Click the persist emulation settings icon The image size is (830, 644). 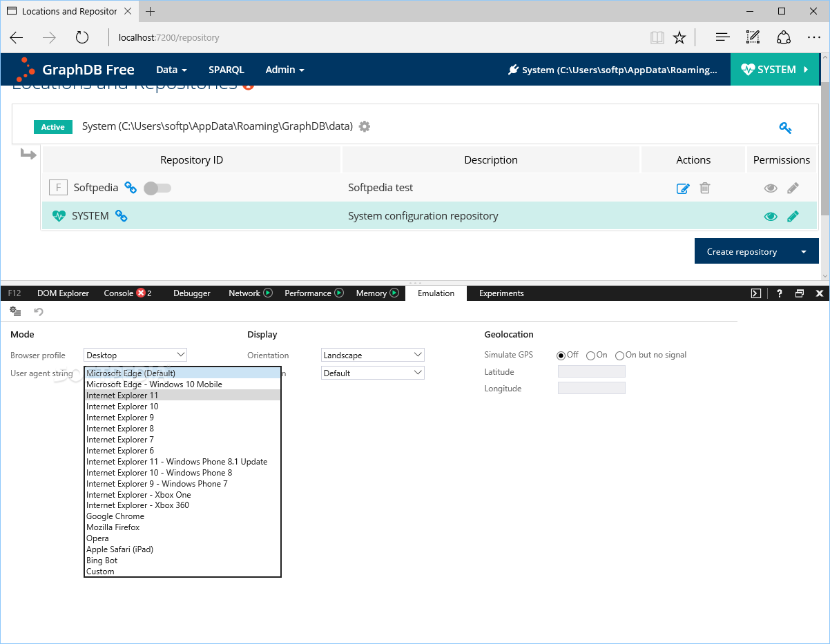(x=15, y=312)
